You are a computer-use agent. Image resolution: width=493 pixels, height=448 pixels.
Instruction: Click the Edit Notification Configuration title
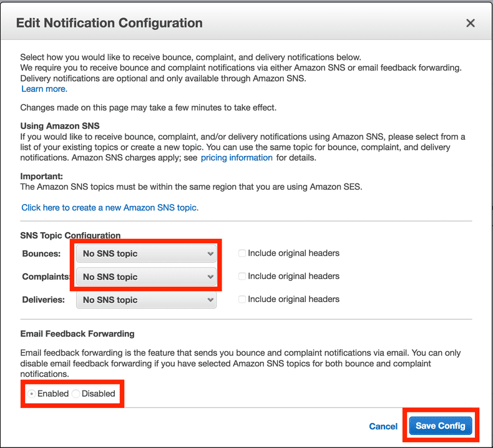(109, 23)
